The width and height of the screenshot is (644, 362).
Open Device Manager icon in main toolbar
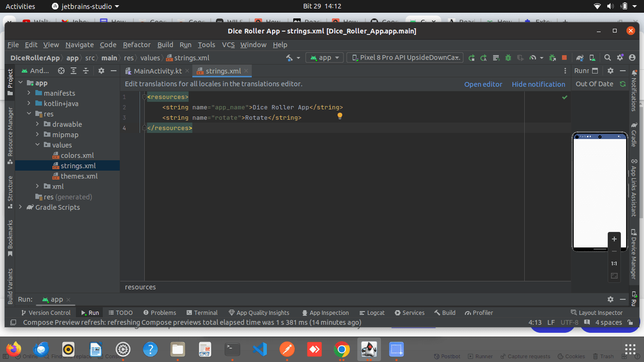click(592, 58)
